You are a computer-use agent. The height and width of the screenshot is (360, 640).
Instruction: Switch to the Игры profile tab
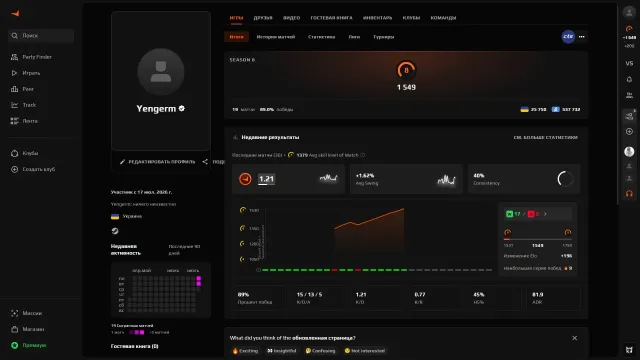(236, 18)
